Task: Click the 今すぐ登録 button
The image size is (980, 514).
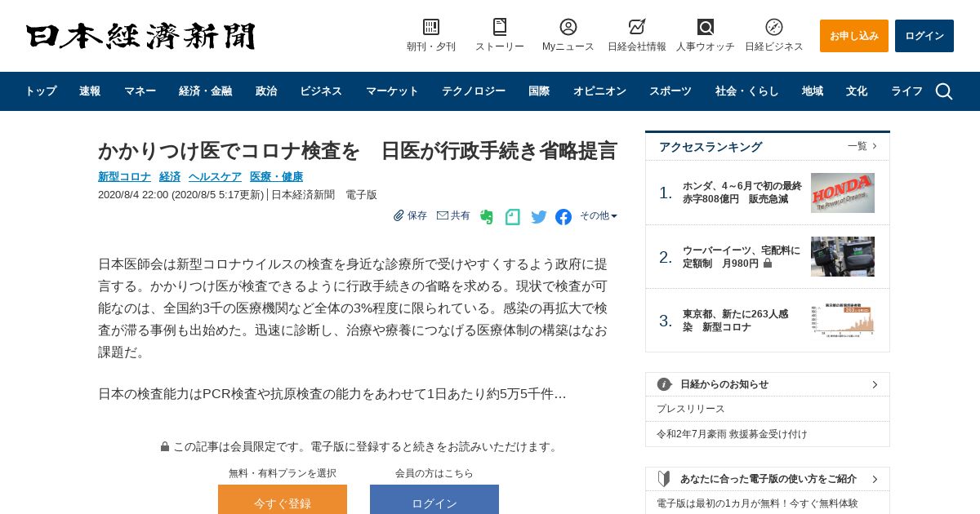Action: click(283, 499)
